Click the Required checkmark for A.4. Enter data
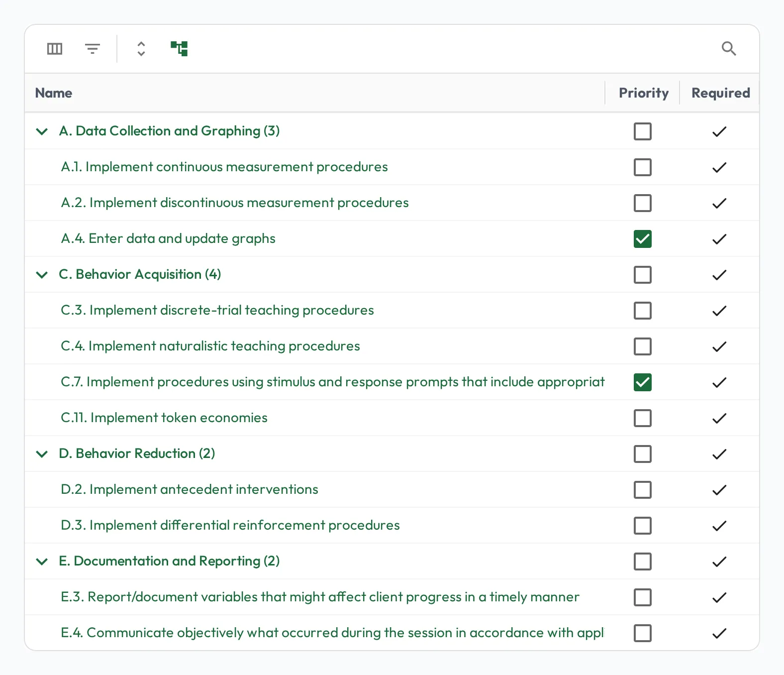 click(719, 239)
